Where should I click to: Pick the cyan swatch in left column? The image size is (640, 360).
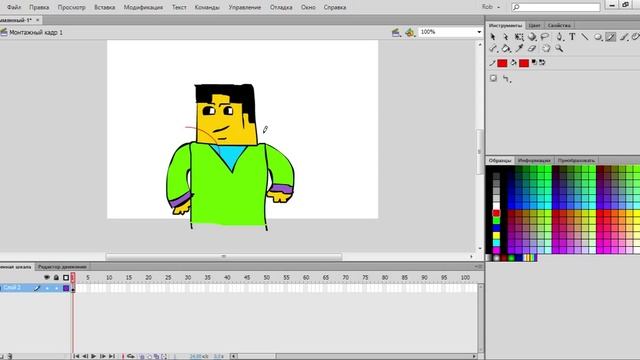496,243
